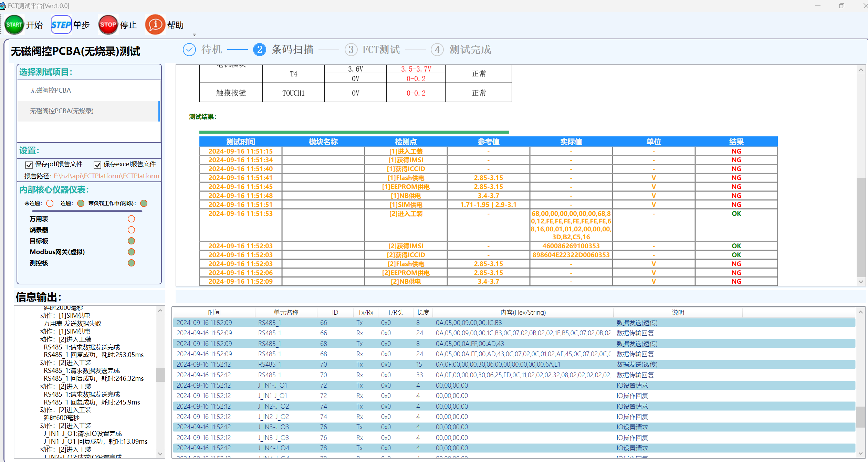Click the 万用表 status indicator circle

pos(131,219)
